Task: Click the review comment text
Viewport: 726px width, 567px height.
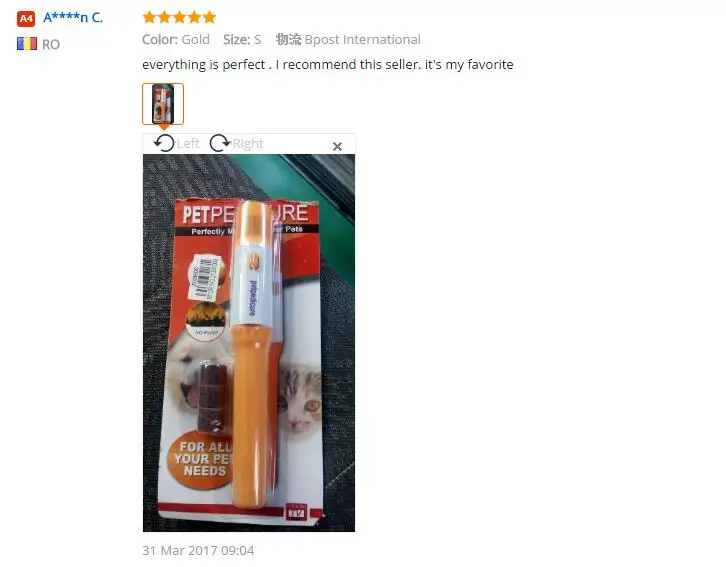Action: [328, 64]
